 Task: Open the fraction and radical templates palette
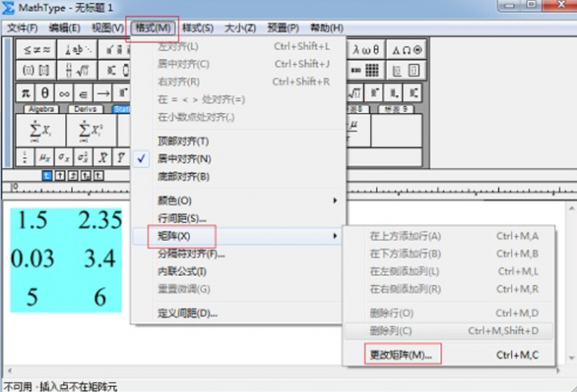click(x=77, y=70)
